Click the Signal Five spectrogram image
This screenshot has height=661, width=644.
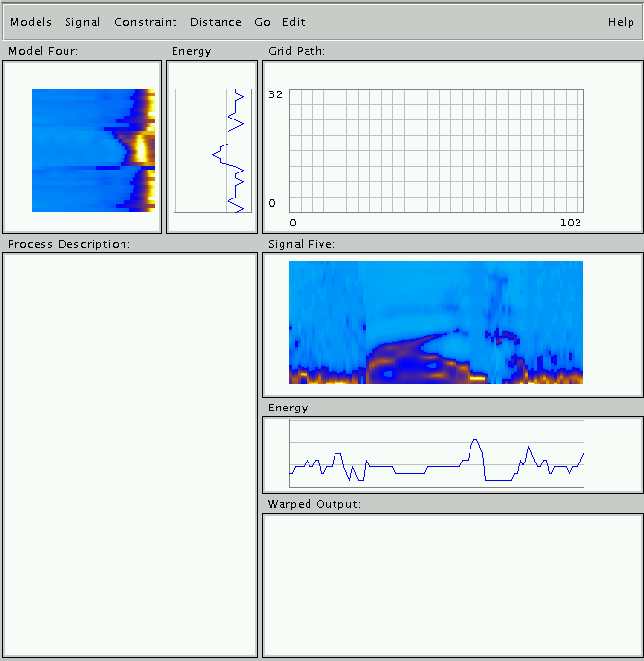click(x=436, y=323)
